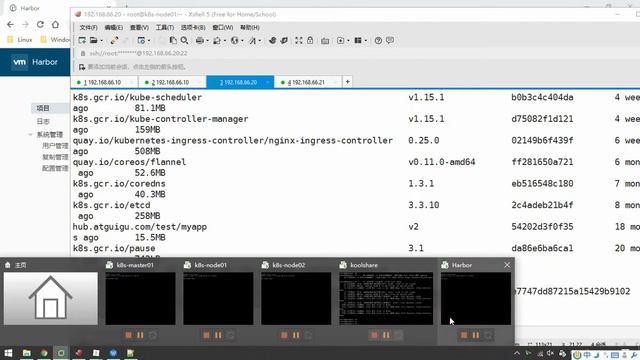Click the browser Back arrow
This screenshot has width=640, height=360.
click(x=10, y=24)
